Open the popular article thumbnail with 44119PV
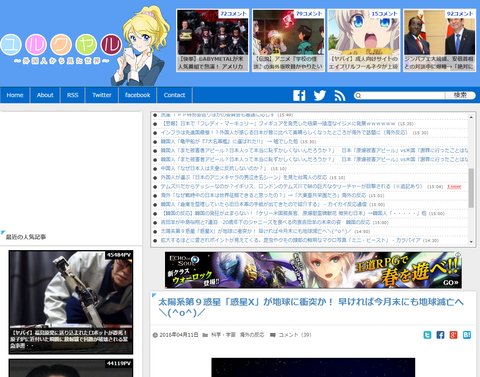480x377 pixels. pos(71,368)
